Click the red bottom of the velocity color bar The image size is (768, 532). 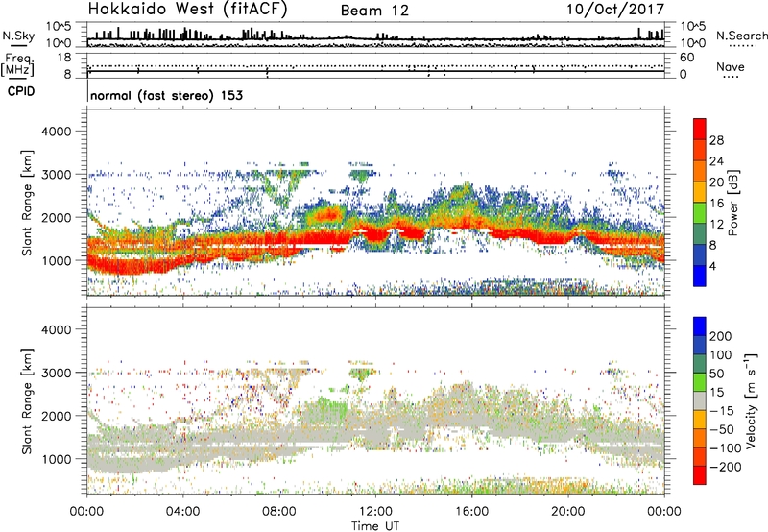[700, 475]
